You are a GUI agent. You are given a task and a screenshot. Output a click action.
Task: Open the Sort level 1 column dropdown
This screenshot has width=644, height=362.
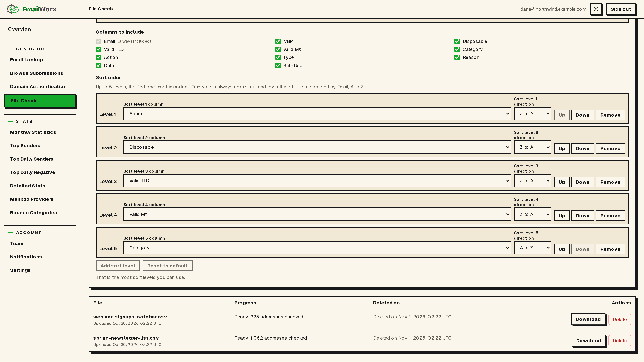tap(317, 114)
